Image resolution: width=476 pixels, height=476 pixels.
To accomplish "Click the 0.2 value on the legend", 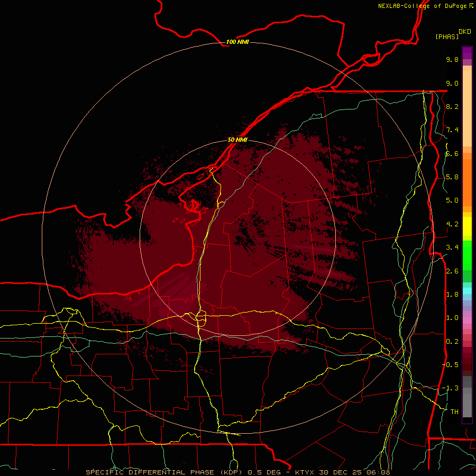I will (452, 342).
